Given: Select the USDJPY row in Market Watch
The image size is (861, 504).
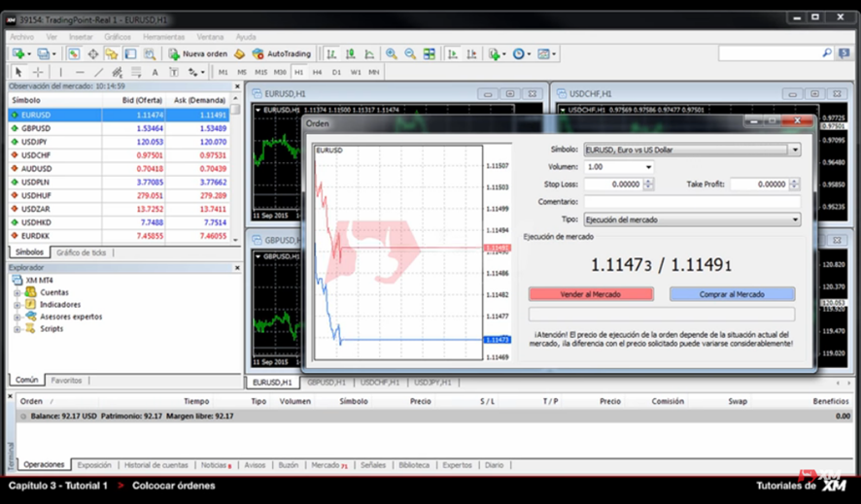Looking at the screenshot, I should point(119,142).
